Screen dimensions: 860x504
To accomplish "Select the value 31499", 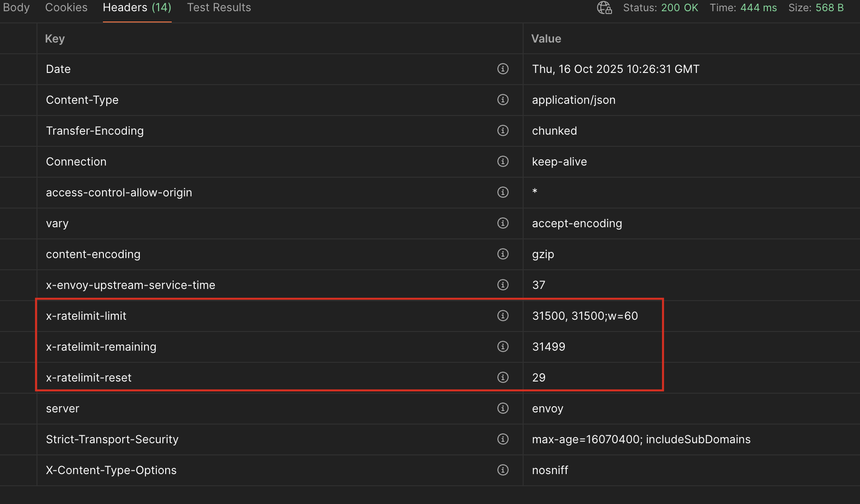I will click(549, 347).
